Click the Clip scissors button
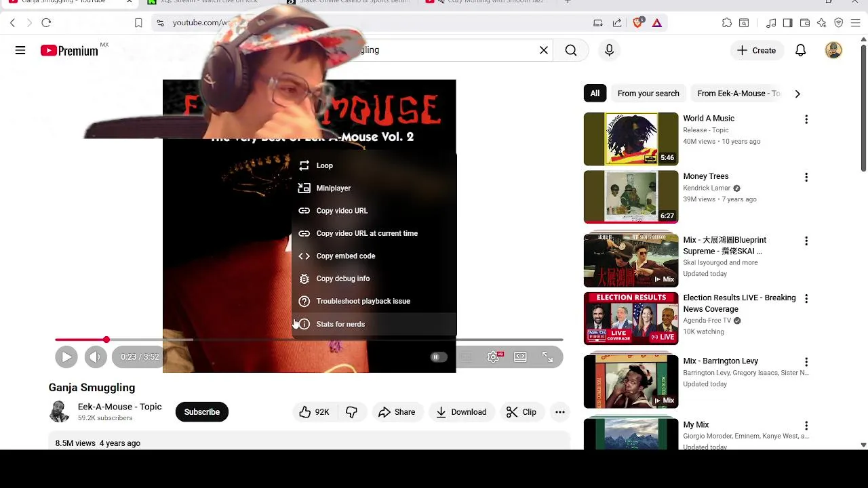This screenshot has height=488, width=868. pyautogui.click(x=521, y=412)
